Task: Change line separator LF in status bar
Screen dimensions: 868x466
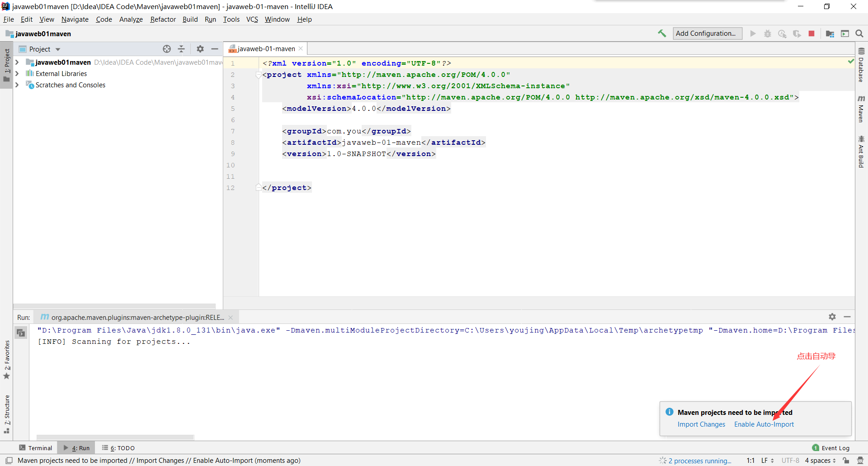Action: (768, 461)
